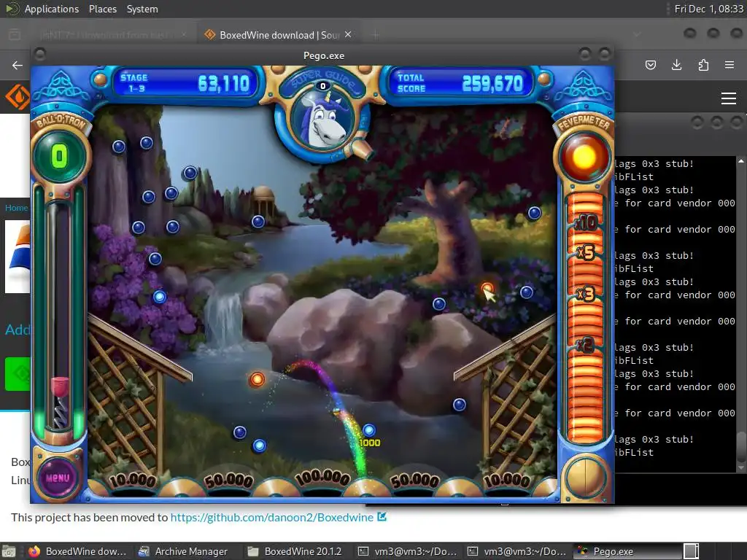The image size is (747, 560).
Task: Click the pink ball plunger in Ball-O-Tron tube
Action: [x=60, y=385]
